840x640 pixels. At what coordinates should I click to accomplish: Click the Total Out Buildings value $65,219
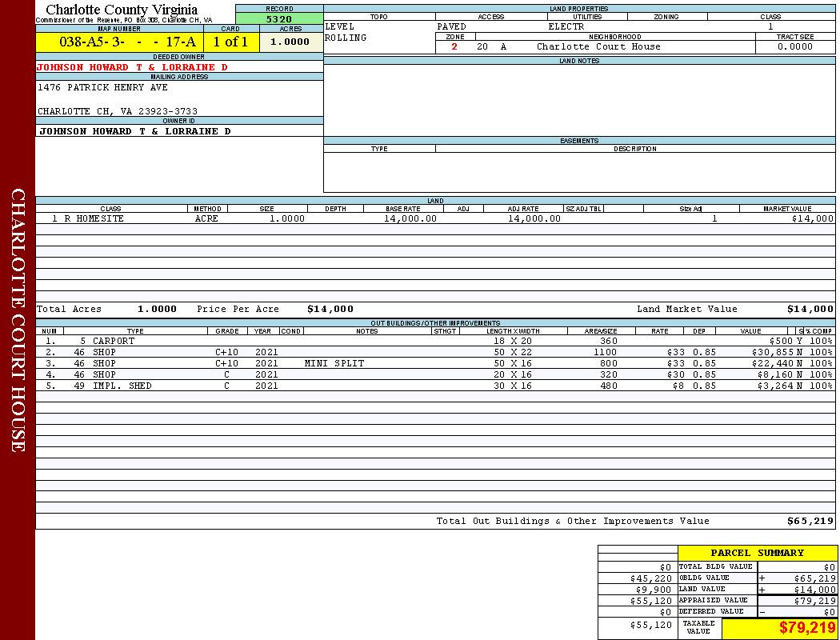click(x=810, y=521)
